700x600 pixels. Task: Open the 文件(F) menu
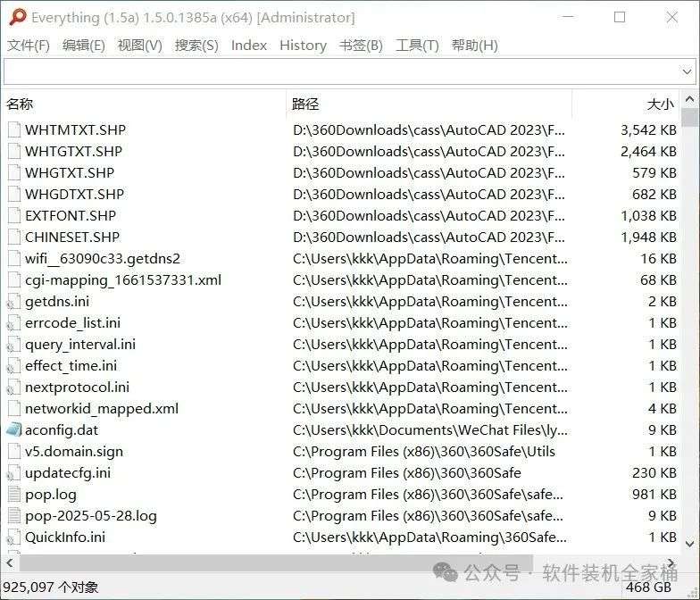click(29, 45)
